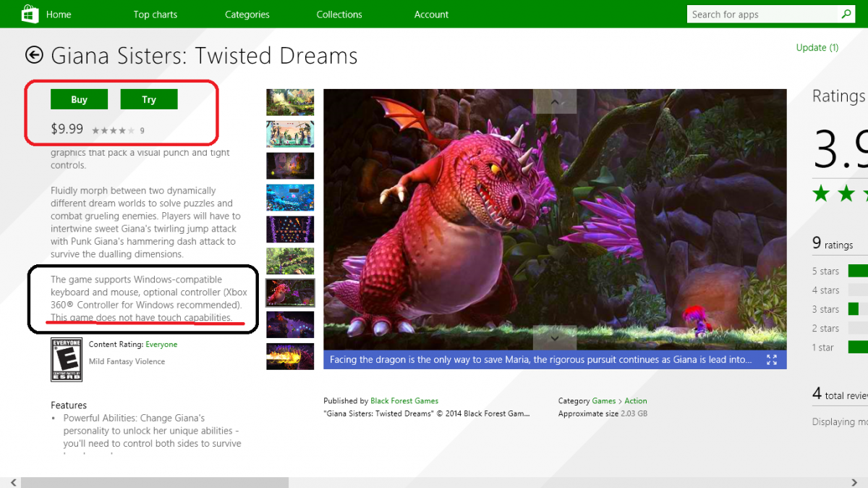The height and width of the screenshot is (488, 868).
Task: Select the fourth thumbnail with blue underwater scene
Action: pos(290,198)
